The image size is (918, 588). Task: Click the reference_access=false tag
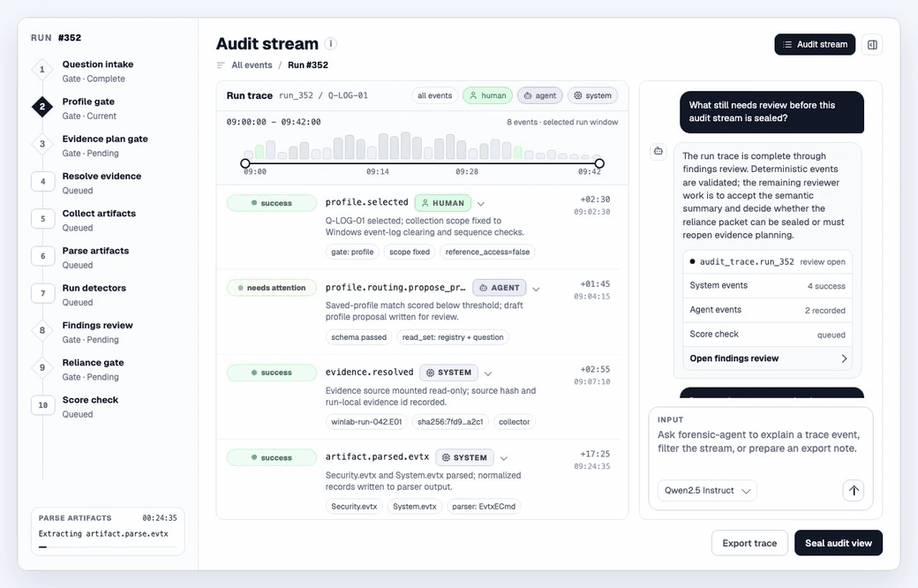pyautogui.click(x=487, y=252)
